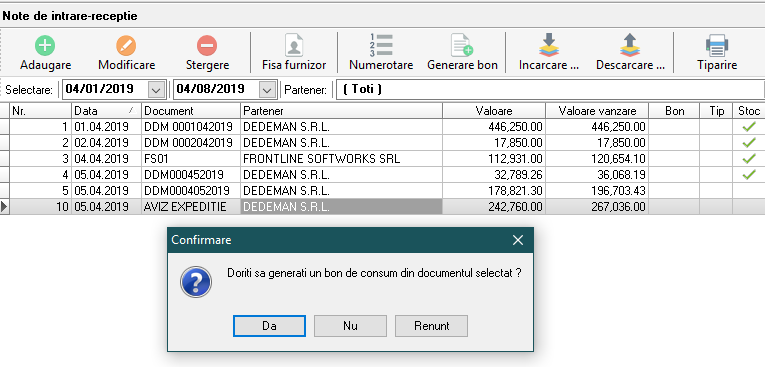Sort by the Data column header
This screenshot has height=367, width=765.
106,111
